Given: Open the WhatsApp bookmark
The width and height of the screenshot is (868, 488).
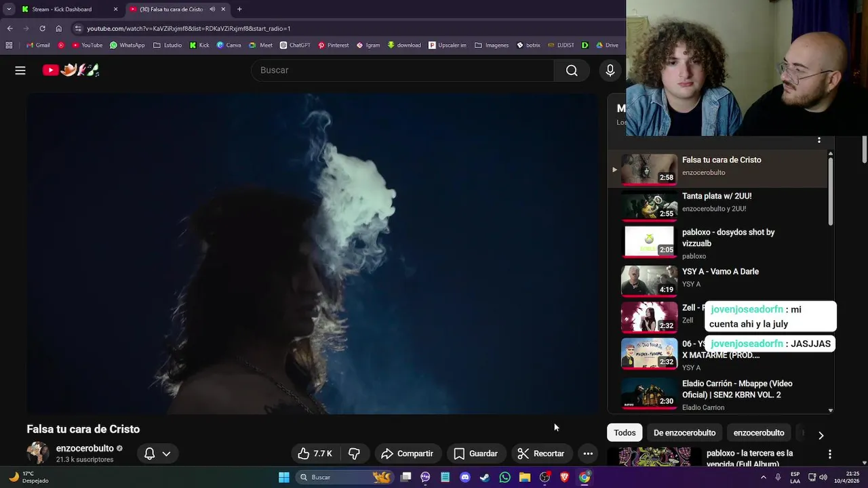Looking at the screenshot, I should 127,45.
